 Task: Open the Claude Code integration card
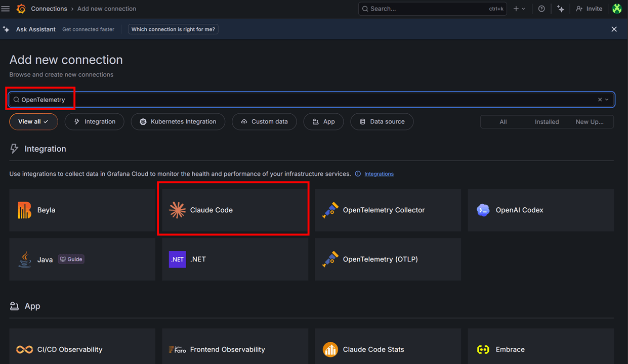pos(235,210)
